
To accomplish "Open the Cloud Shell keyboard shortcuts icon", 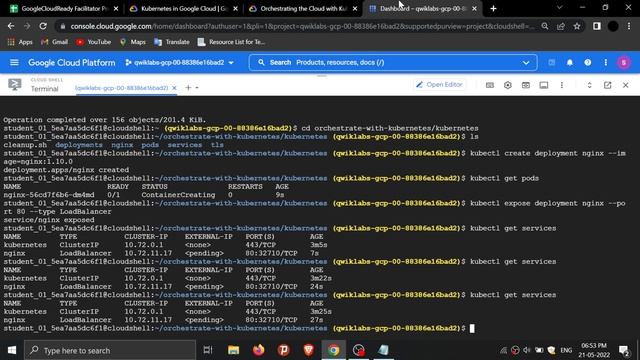I will click(x=490, y=85).
